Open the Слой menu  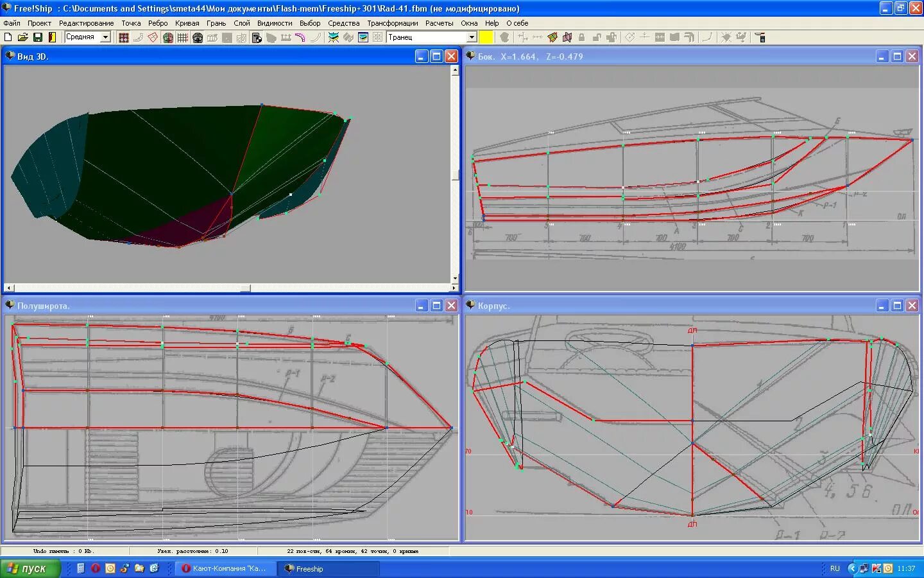point(242,23)
